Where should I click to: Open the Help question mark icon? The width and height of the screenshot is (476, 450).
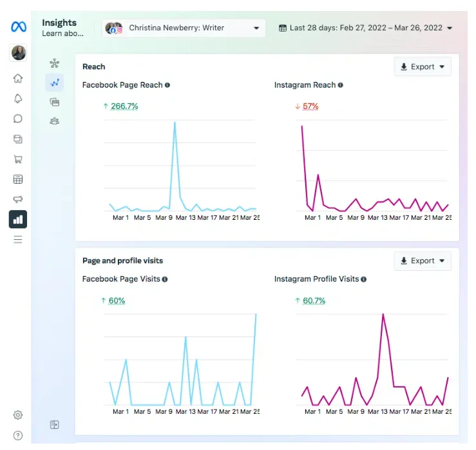click(18, 435)
